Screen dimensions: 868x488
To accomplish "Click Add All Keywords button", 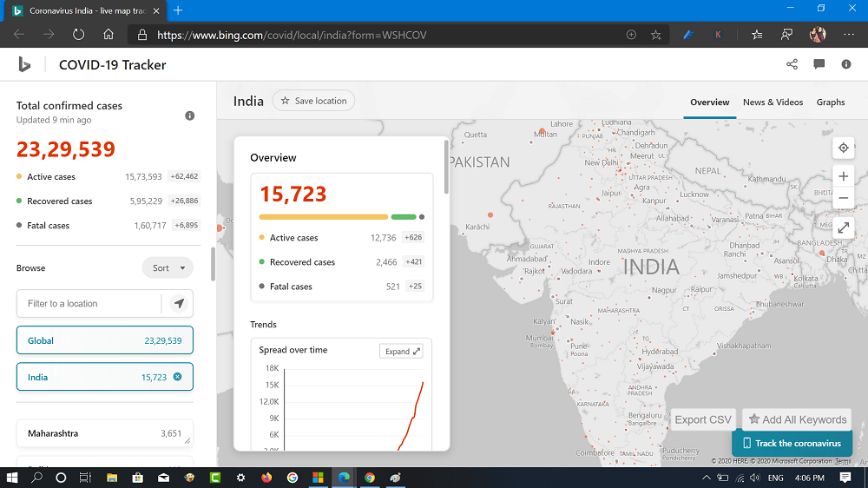I will 797,420.
